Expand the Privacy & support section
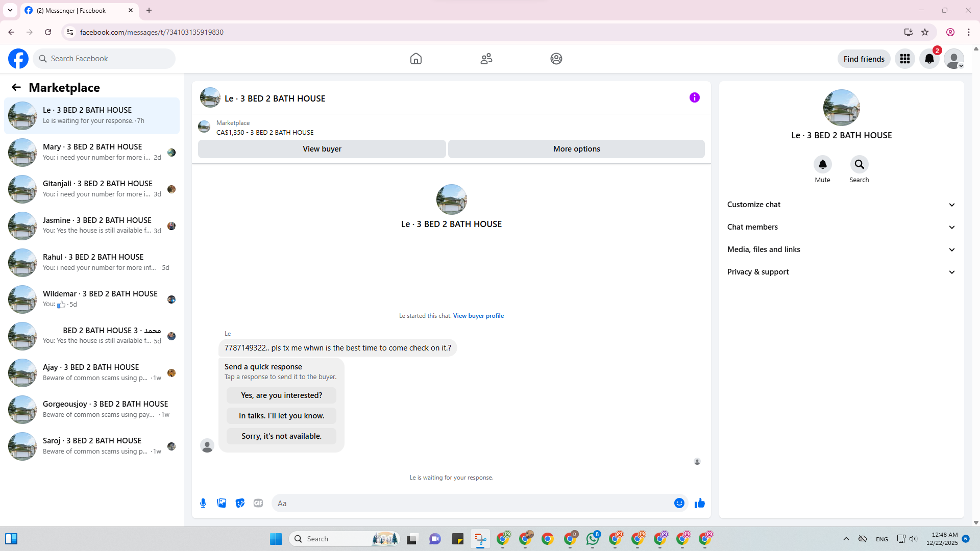The image size is (980, 551). click(x=841, y=272)
